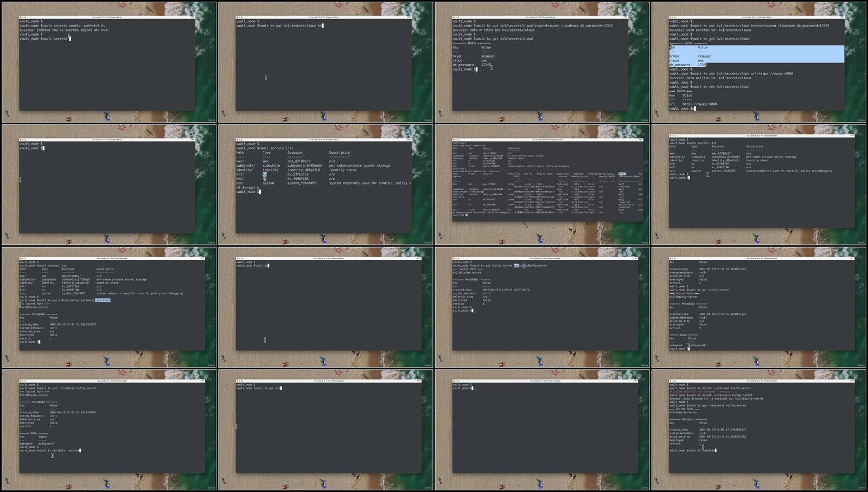
Task: Click deletion_time value '2024-09-23T13:14:42' in last frame
Action: coord(722,437)
